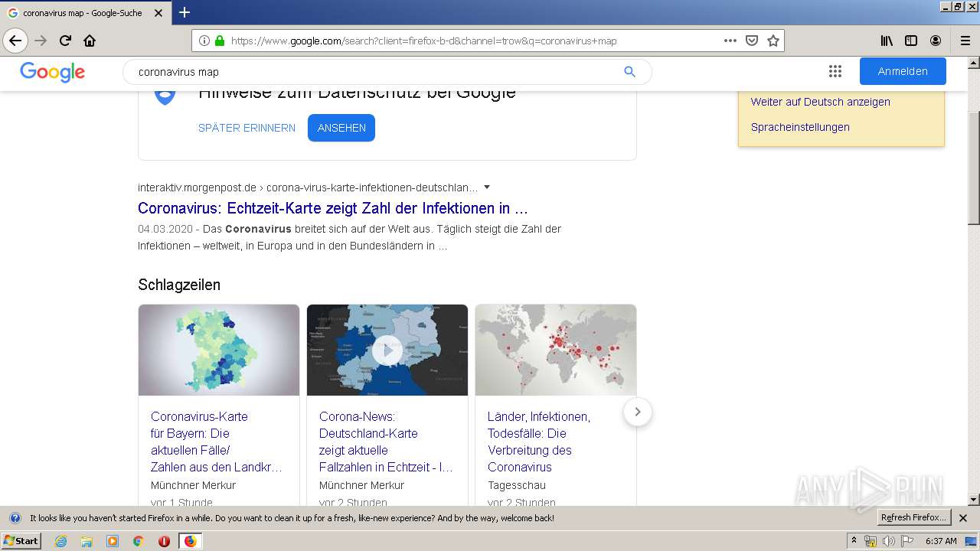Reload the current page
This screenshot has height=551, width=980.
coord(65,41)
